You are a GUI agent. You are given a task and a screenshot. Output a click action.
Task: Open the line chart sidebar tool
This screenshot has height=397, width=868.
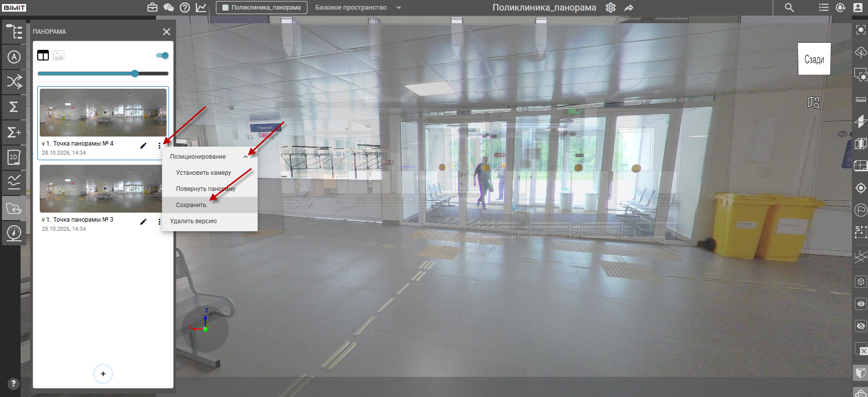pos(14,182)
